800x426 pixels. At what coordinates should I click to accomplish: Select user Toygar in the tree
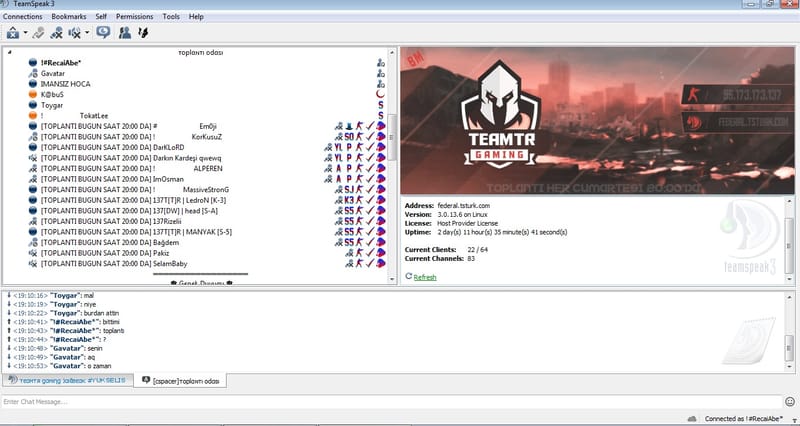[52, 105]
